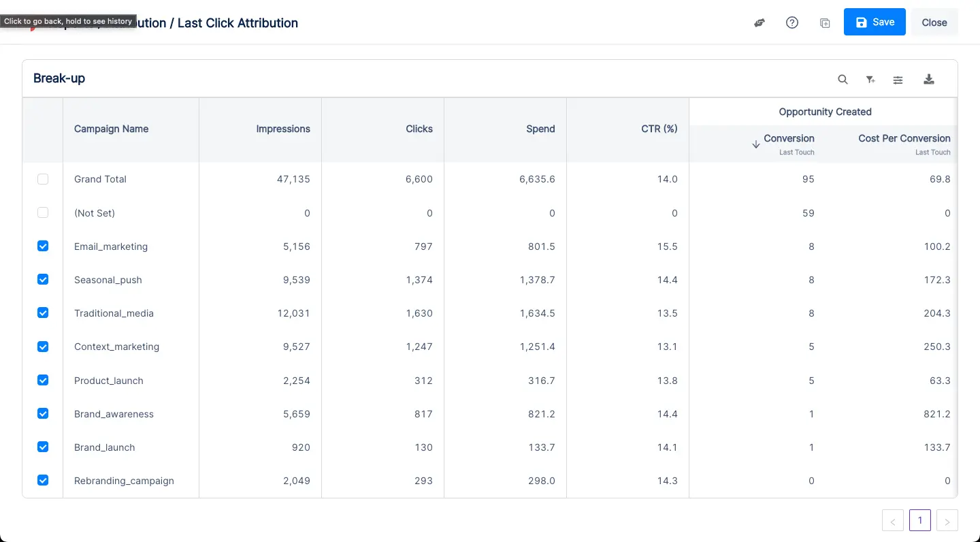
Task: Click (Not Set) conversion value 59
Action: point(808,213)
